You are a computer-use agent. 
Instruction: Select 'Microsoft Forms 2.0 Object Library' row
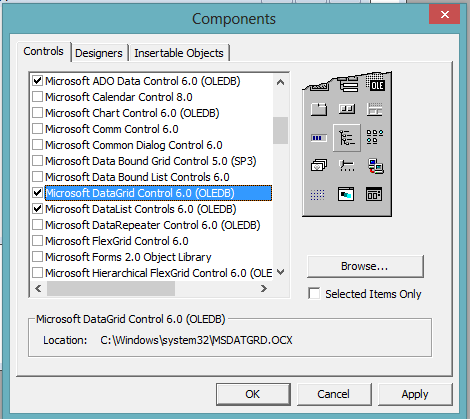(128, 257)
